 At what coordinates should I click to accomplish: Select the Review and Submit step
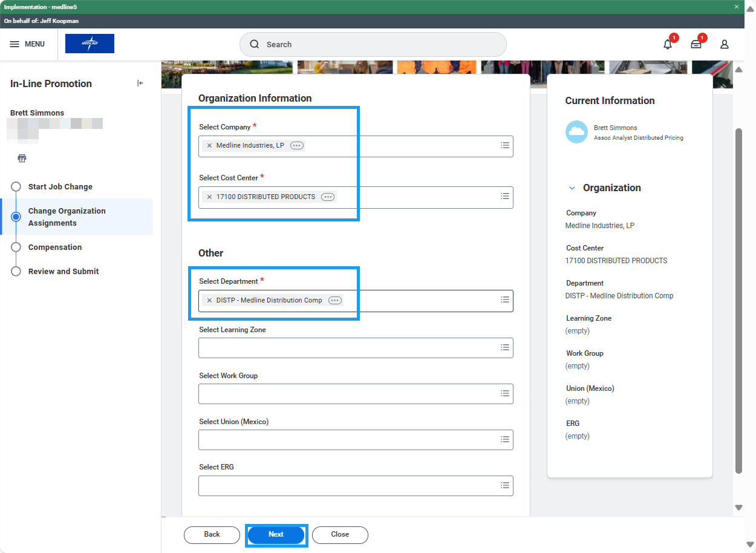63,272
